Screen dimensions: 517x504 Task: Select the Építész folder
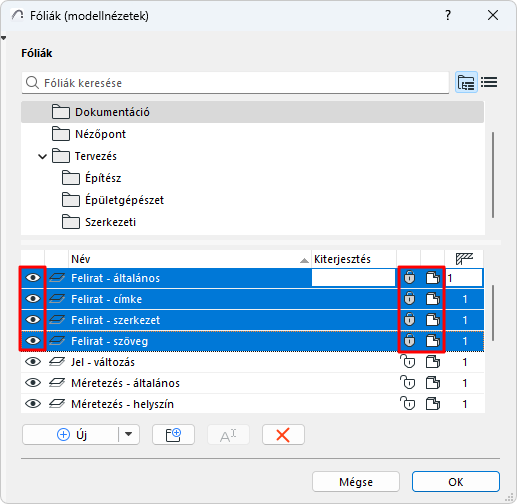tap(252, 178)
